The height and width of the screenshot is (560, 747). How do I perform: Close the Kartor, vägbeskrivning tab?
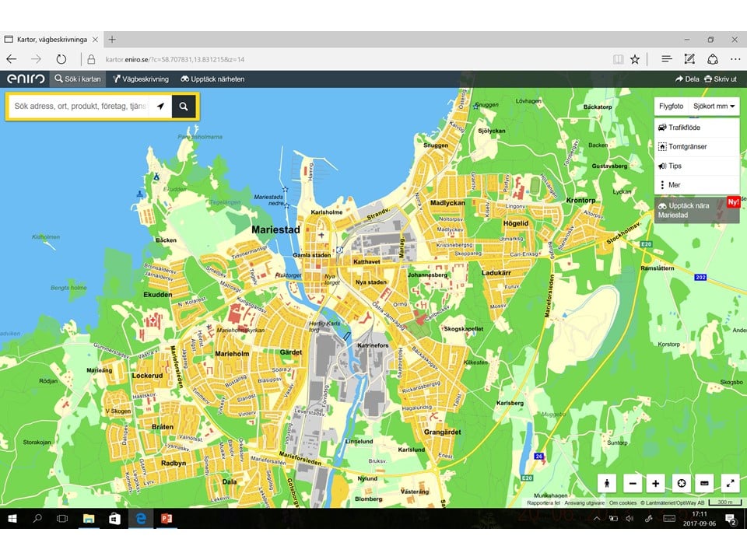click(95, 40)
